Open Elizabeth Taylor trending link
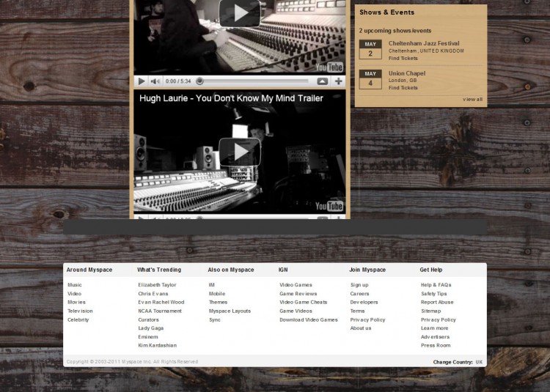The image size is (550, 392). point(157,285)
